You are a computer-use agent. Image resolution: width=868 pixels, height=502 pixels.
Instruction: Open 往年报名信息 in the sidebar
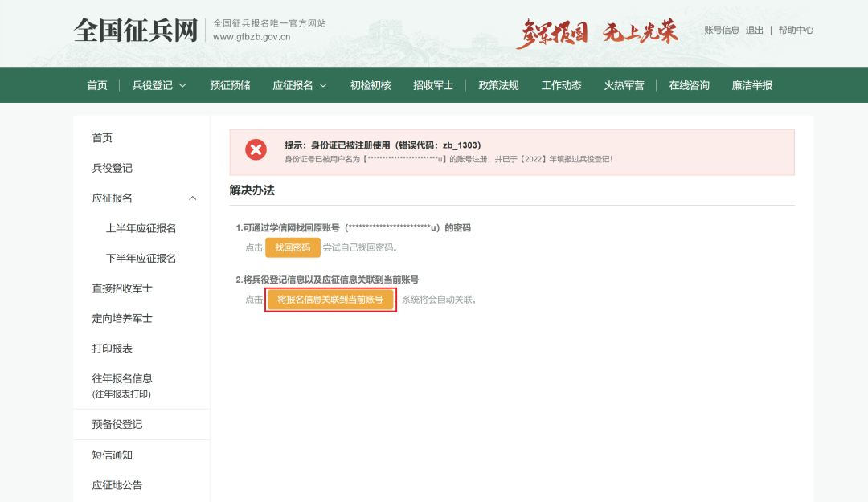[122, 378]
